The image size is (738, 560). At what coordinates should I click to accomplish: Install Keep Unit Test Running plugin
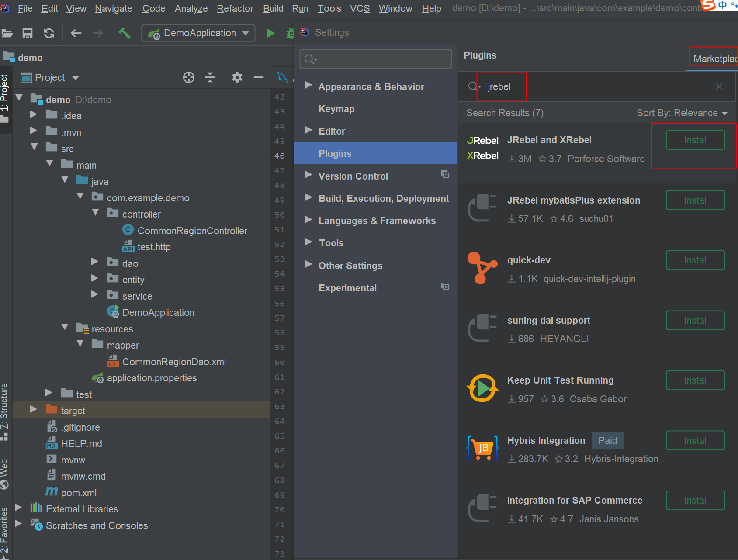(695, 380)
